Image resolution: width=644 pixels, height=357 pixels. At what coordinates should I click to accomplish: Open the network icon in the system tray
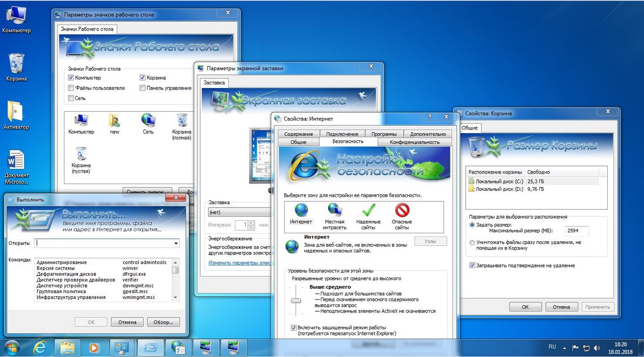click(586, 348)
